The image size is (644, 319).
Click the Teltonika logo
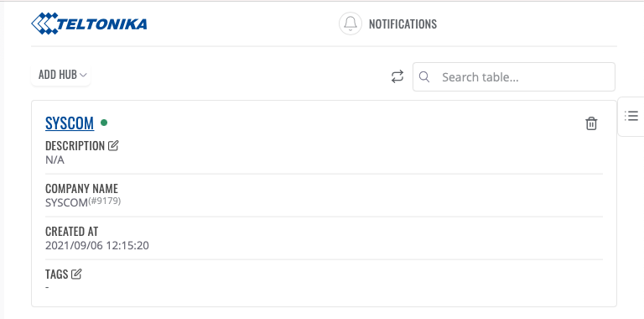point(89,24)
